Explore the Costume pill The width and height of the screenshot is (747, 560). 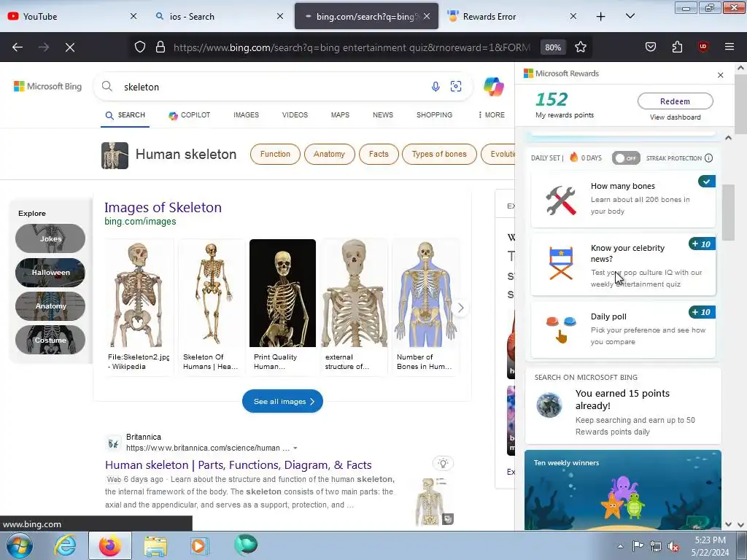50,340
